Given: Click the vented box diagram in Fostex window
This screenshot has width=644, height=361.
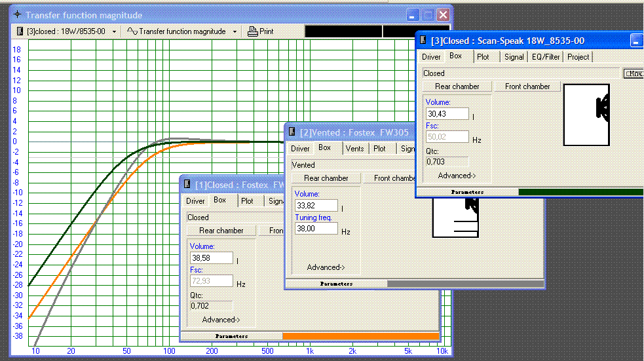Looking at the screenshot, I should click(455, 218).
